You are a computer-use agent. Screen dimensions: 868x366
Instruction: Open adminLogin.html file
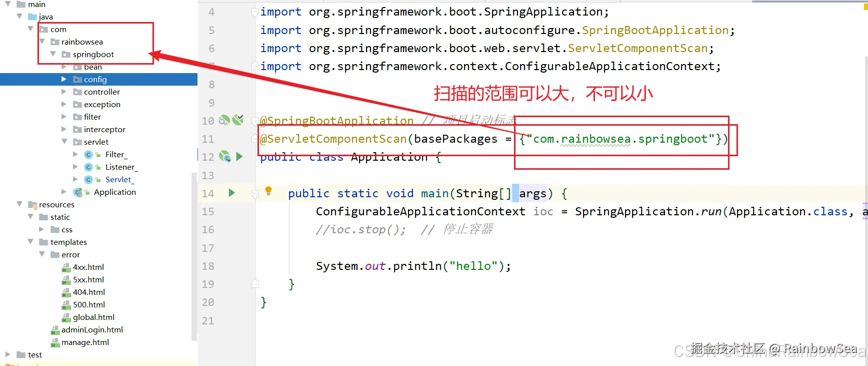coord(92,330)
